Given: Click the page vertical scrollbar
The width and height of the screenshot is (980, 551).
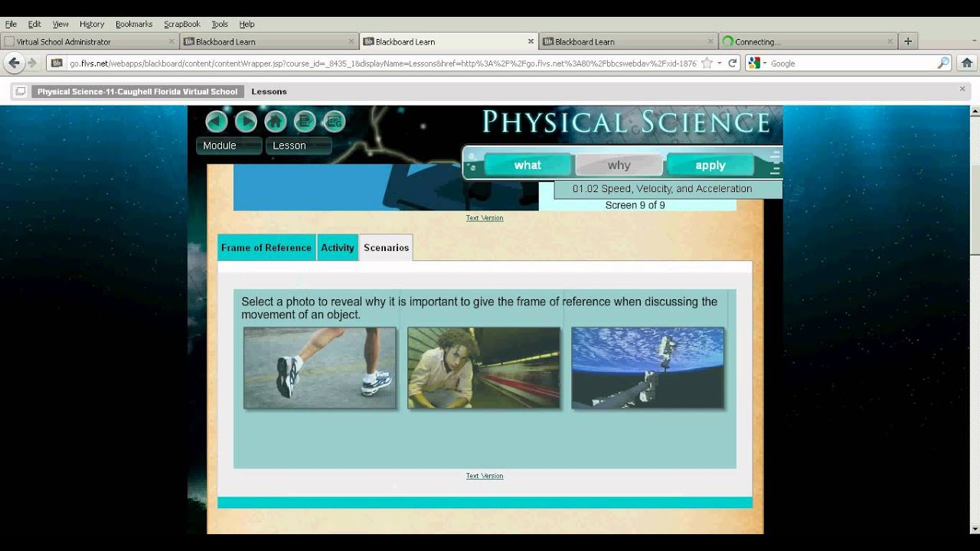Looking at the screenshot, I should click(x=975, y=207).
